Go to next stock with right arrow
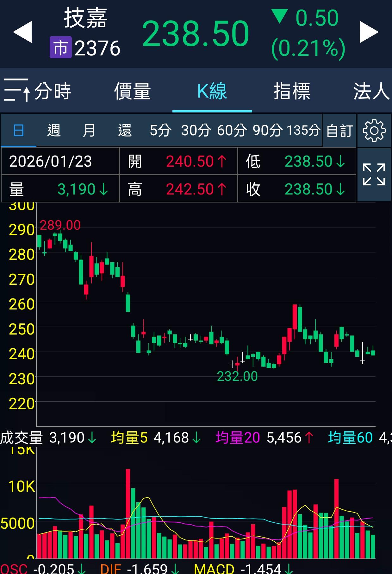392x574 pixels. pyautogui.click(x=369, y=32)
